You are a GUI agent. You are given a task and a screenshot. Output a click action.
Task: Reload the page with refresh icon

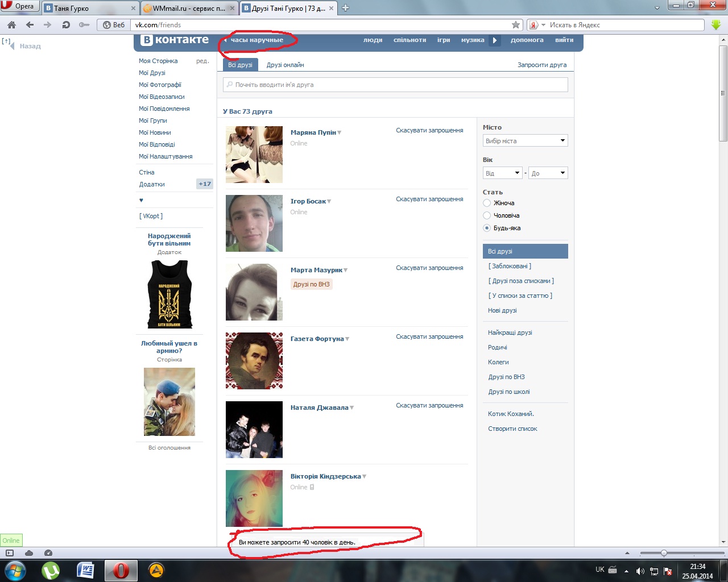click(x=66, y=25)
